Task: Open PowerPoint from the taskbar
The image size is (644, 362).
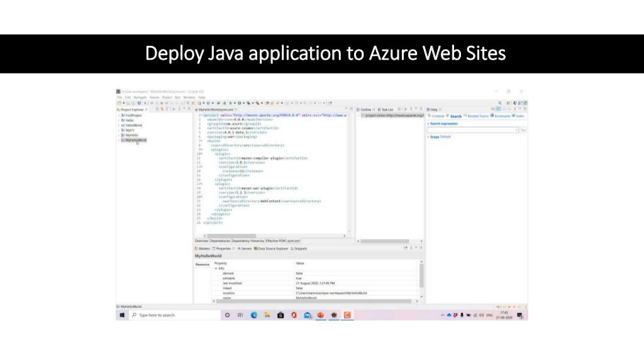Action: (321, 315)
